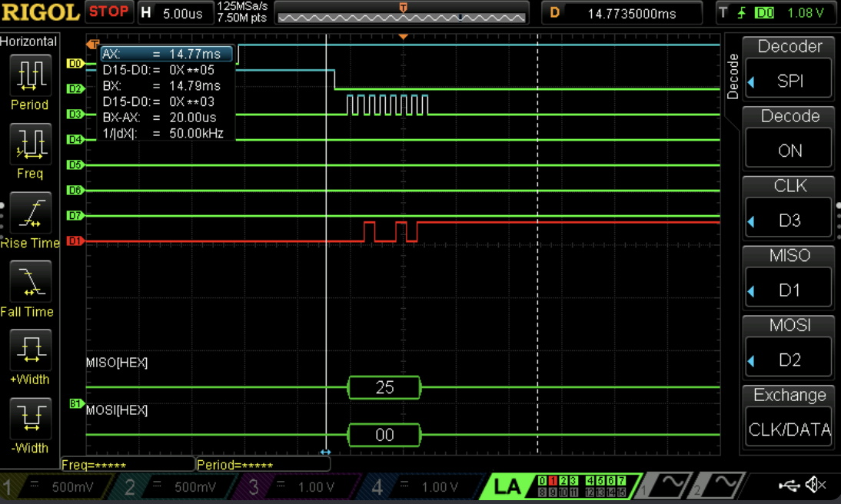Click the MOSI decoded value 00
Viewport: 841px width, 504px height.
coord(384,435)
